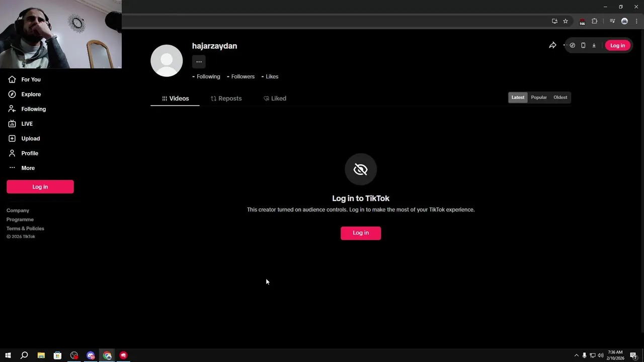Click the mobile phone icon in header
The image size is (644, 362).
[x=583, y=45]
